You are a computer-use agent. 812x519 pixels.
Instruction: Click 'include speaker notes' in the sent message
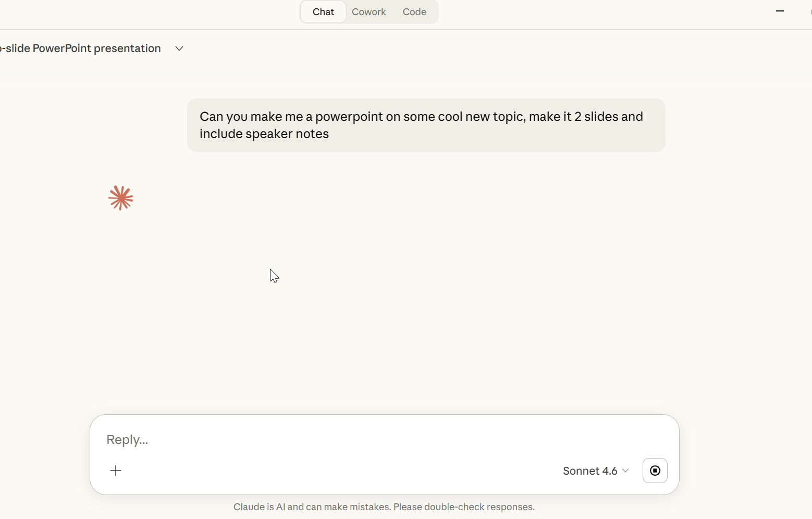(264, 134)
